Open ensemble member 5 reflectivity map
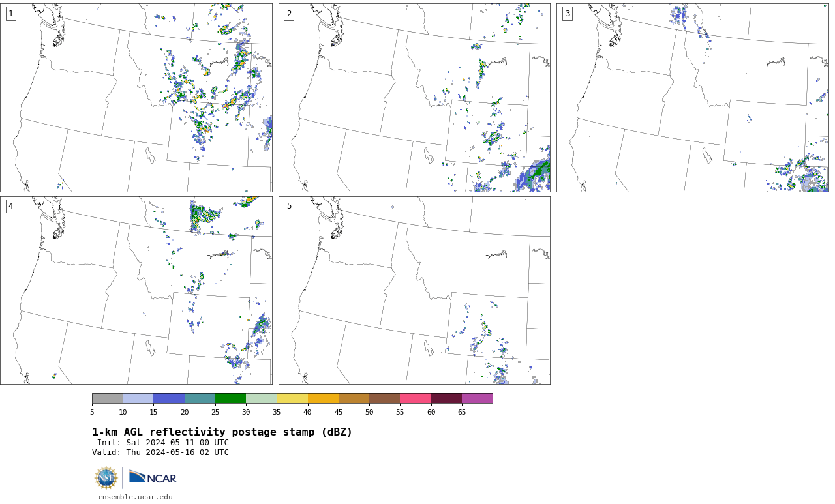 click(414, 290)
